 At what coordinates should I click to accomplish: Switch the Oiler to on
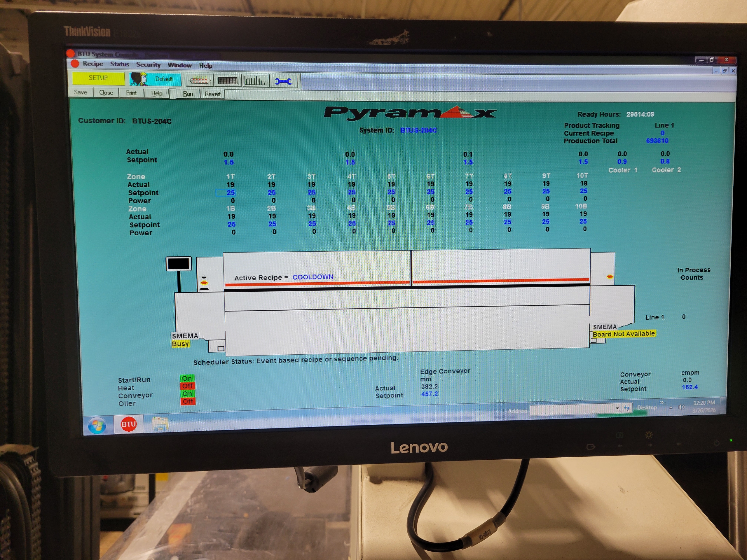pyautogui.click(x=188, y=402)
